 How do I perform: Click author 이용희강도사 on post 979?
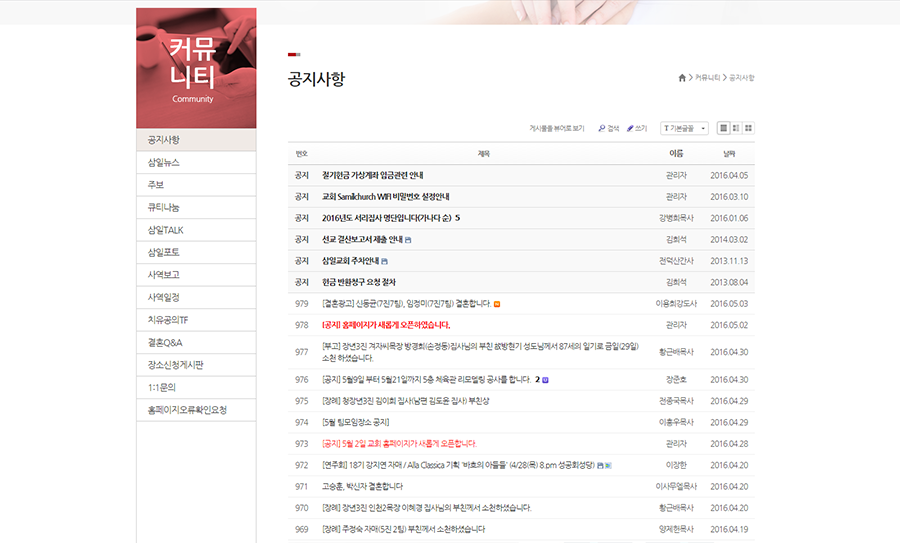[676, 304]
